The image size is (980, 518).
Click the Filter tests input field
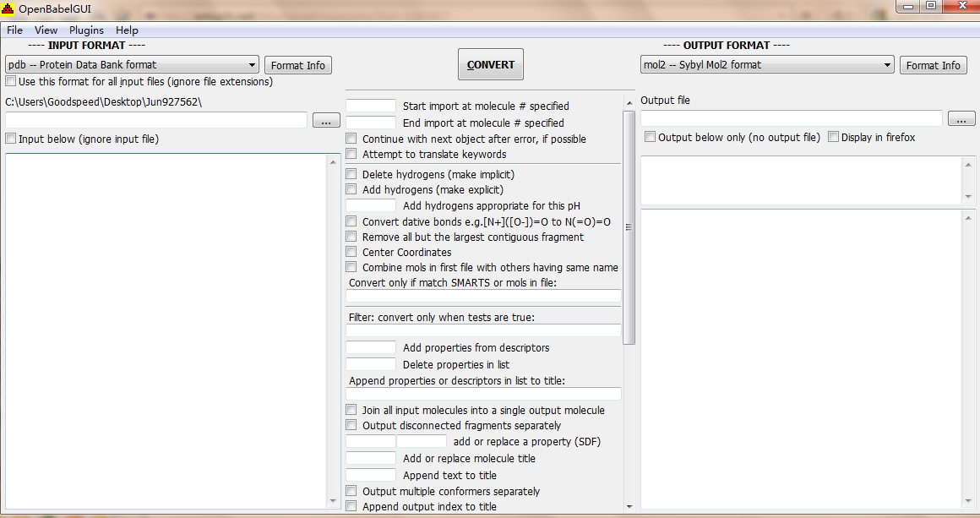(484, 330)
